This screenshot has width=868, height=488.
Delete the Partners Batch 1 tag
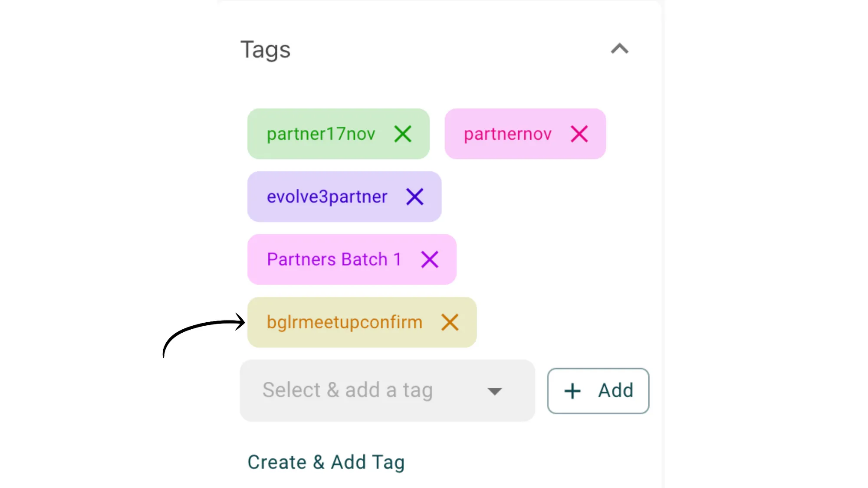click(429, 259)
